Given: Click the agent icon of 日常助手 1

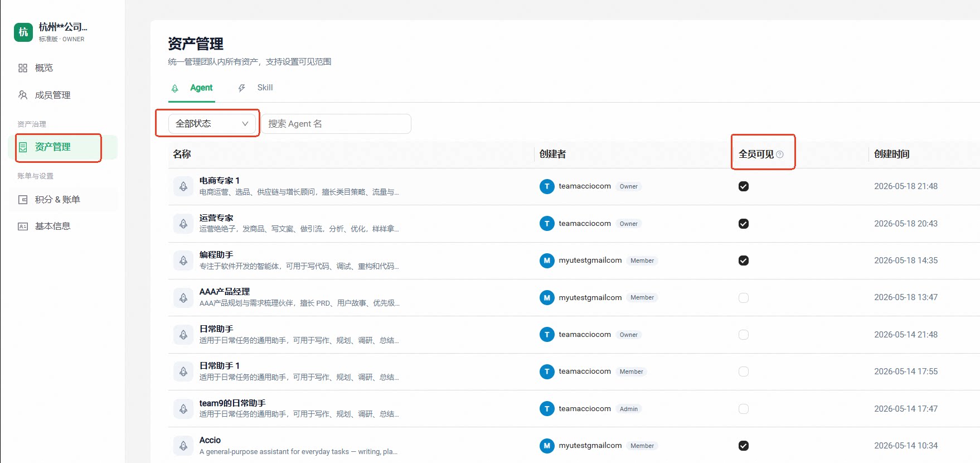Looking at the screenshot, I should 183,372.
